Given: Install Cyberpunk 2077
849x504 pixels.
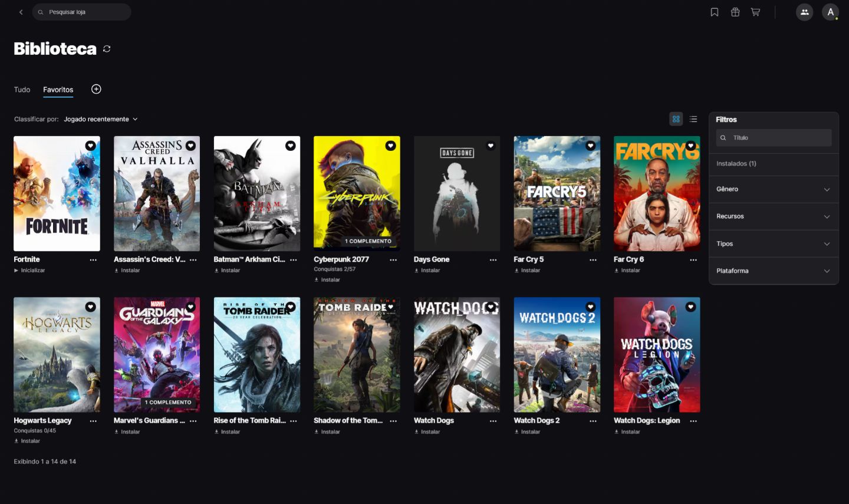Looking at the screenshot, I should coord(327,280).
